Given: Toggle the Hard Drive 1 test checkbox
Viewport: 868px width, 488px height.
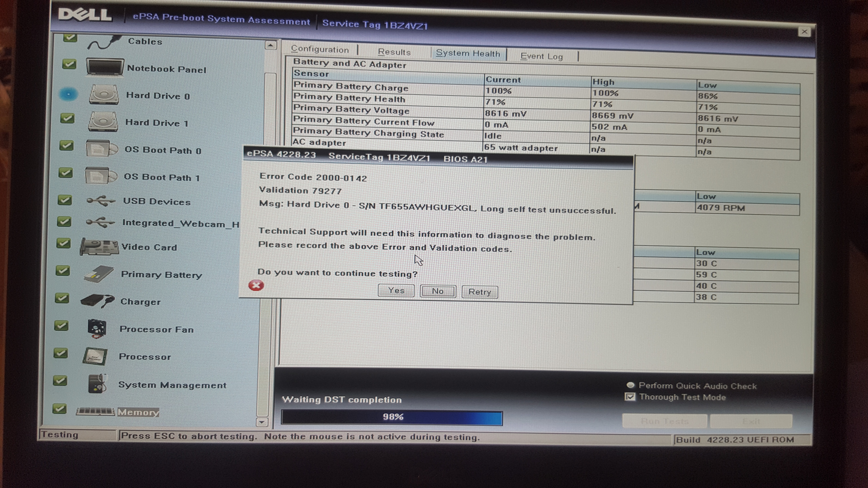Looking at the screenshot, I should coord(67,118).
